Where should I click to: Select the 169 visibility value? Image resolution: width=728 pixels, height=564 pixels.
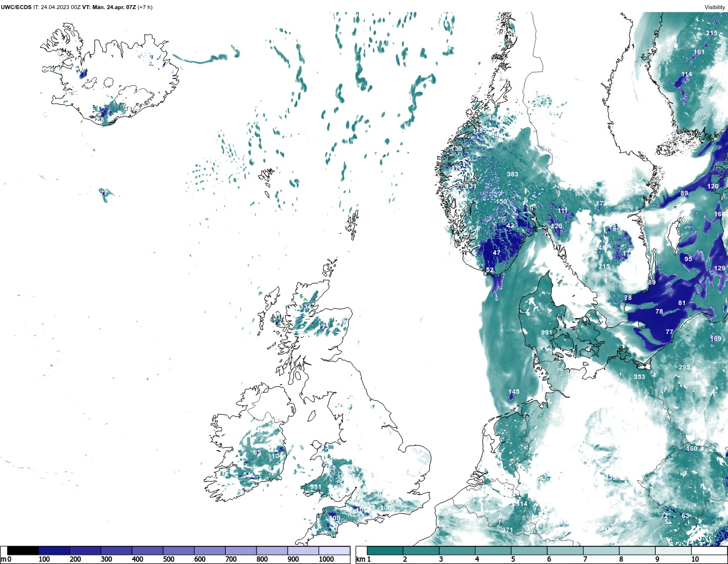pos(715,339)
